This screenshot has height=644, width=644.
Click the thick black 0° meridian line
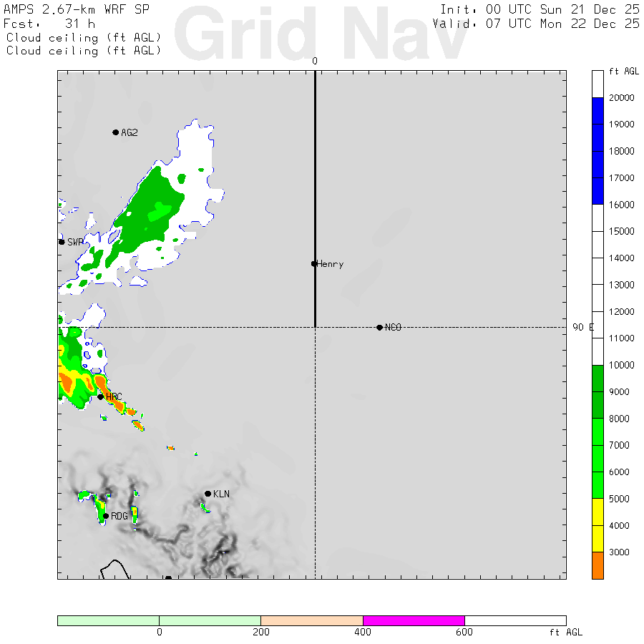(315, 199)
